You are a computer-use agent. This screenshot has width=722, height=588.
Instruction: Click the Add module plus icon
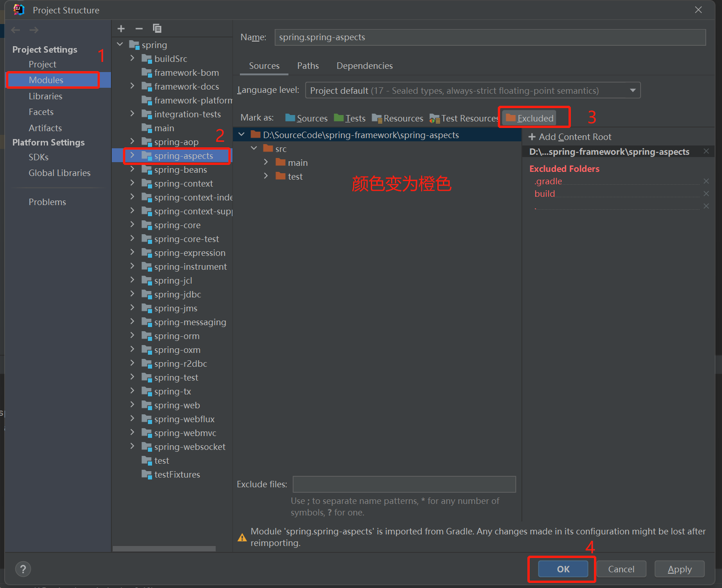coord(121,29)
